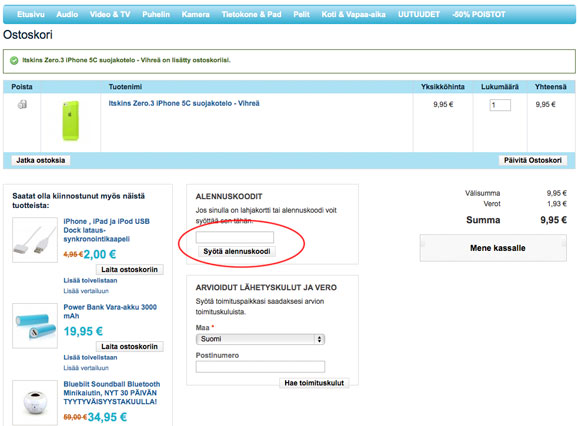Open the Kamera category
The image size is (578, 426).
[195, 14]
